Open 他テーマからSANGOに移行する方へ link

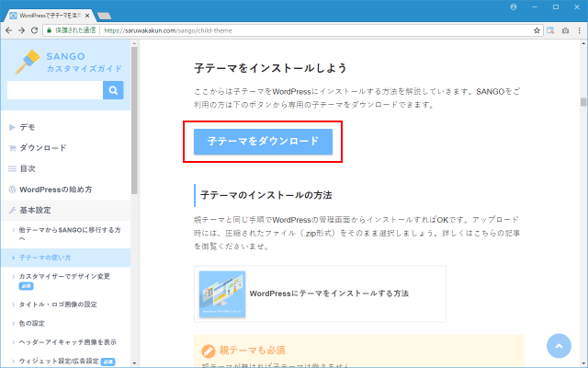click(70, 234)
